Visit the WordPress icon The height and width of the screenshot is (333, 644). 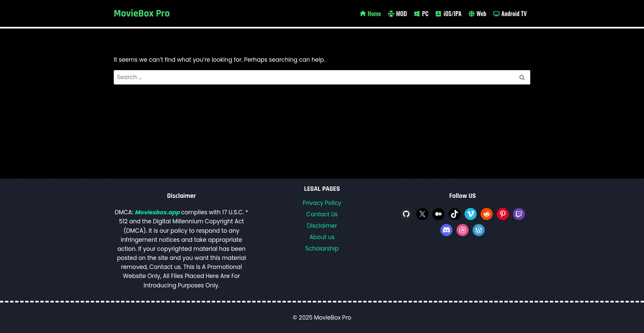click(479, 230)
